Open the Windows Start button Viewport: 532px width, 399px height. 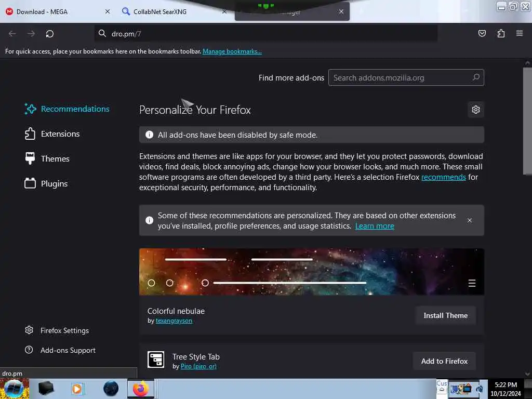(x=14, y=389)
